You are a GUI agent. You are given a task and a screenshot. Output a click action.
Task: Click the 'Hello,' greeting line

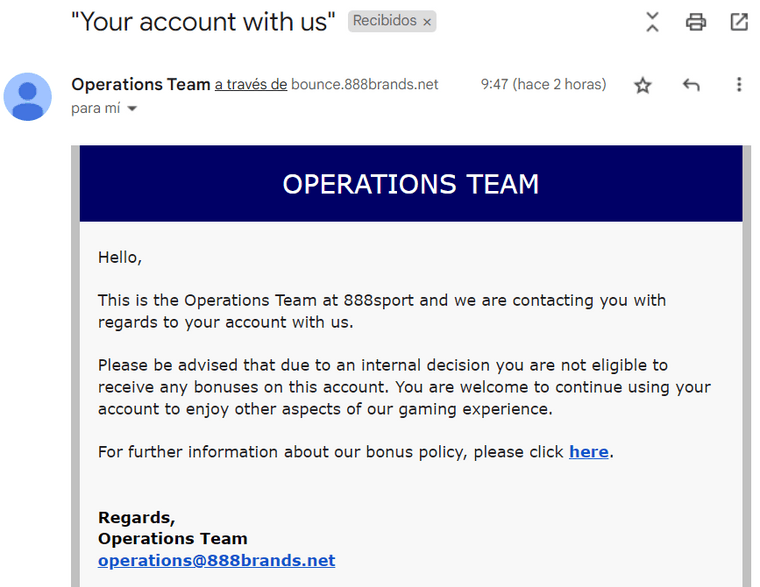pos(120,257)
